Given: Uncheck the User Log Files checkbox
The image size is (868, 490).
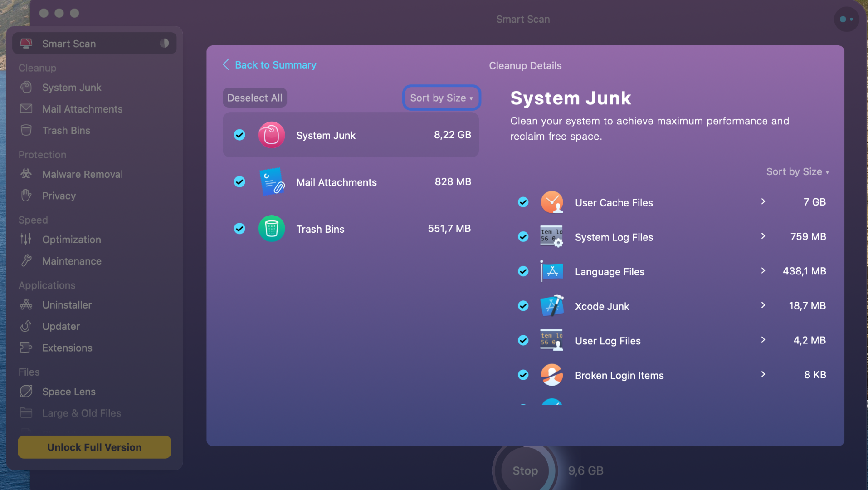Looking at the screenshot, I should click(523, 340).
